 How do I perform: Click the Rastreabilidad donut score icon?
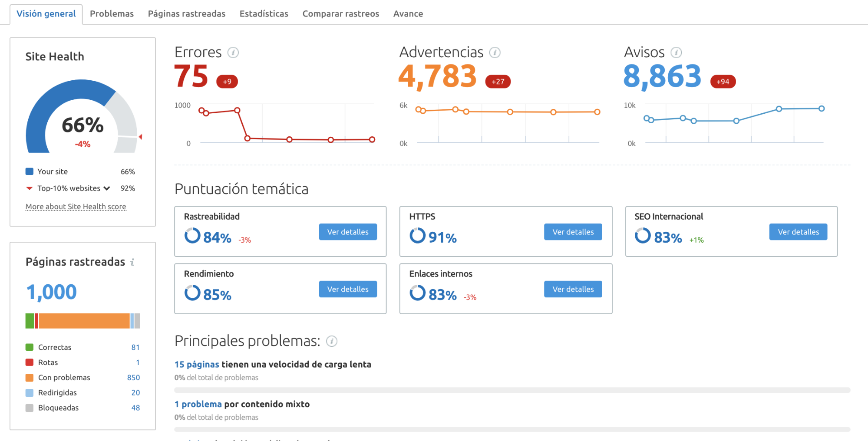coord(192,236)
